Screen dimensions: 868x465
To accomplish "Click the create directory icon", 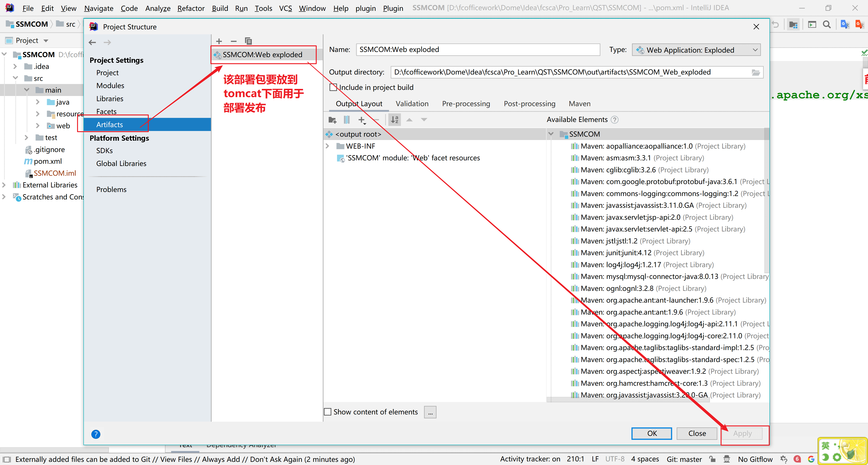I will coord(332,120).
